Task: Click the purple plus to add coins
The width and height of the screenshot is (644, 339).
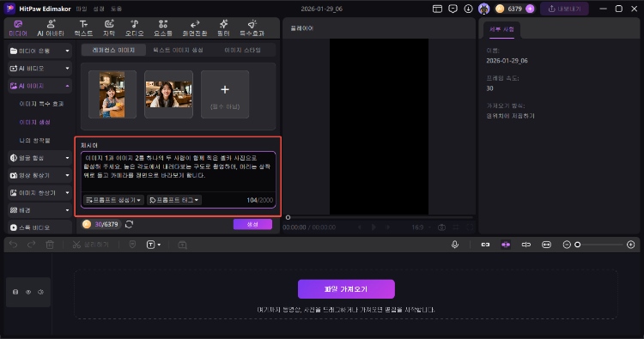Action: click(x=530, y=9)
